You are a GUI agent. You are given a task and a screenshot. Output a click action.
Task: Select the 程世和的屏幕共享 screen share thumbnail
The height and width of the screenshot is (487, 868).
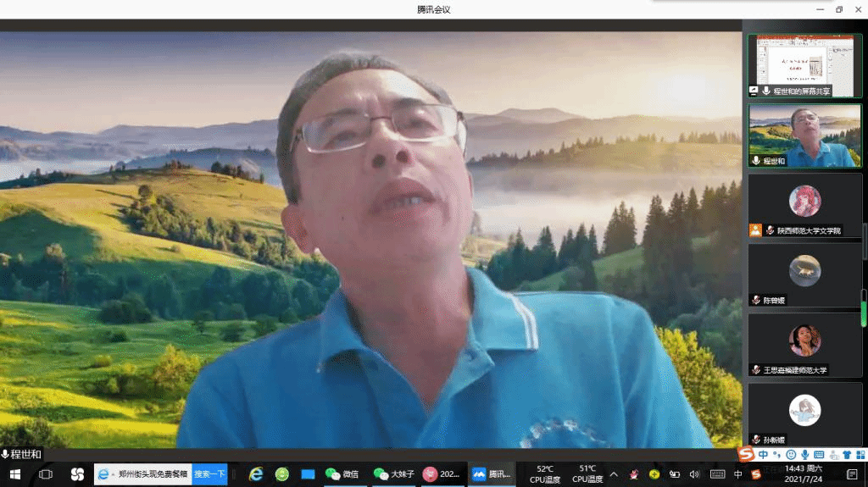[804, 65]
